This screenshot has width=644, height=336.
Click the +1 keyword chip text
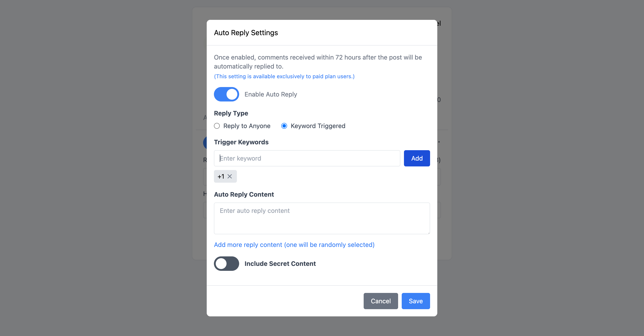click(x=221, y=177)
